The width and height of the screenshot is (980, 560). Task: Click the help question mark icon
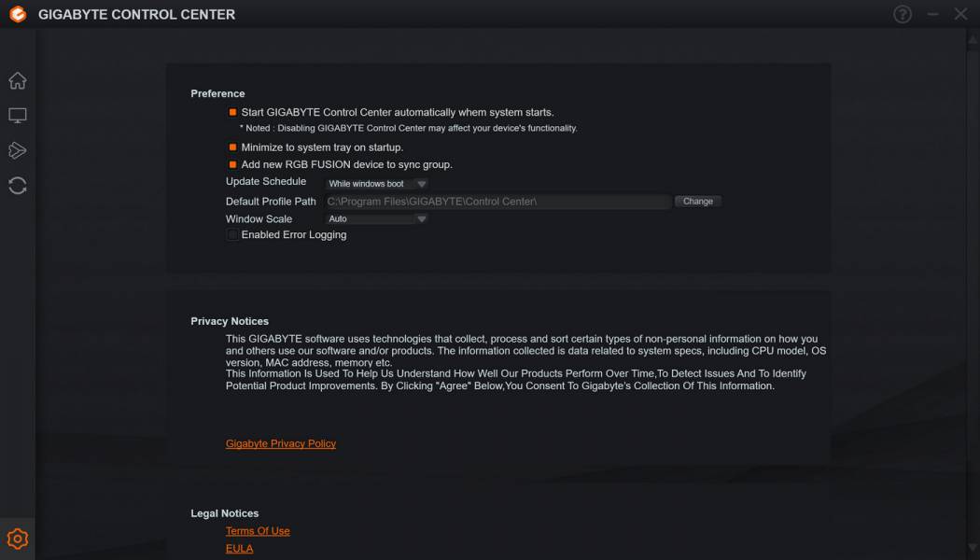pos(902,14)
